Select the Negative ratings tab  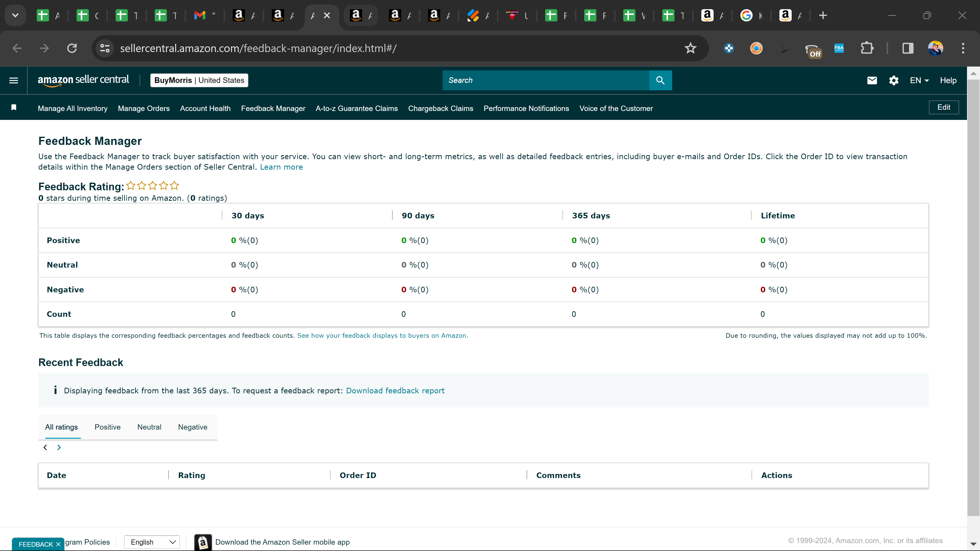pos(192,427)
